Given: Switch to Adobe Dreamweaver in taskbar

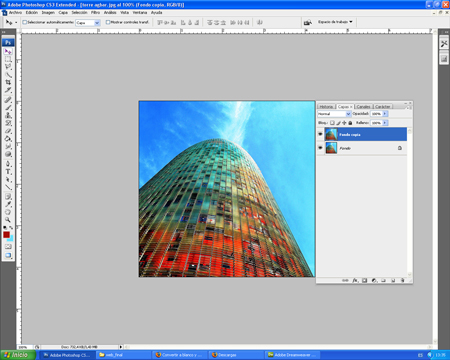Looking at the screenshot, I should 293,355.
